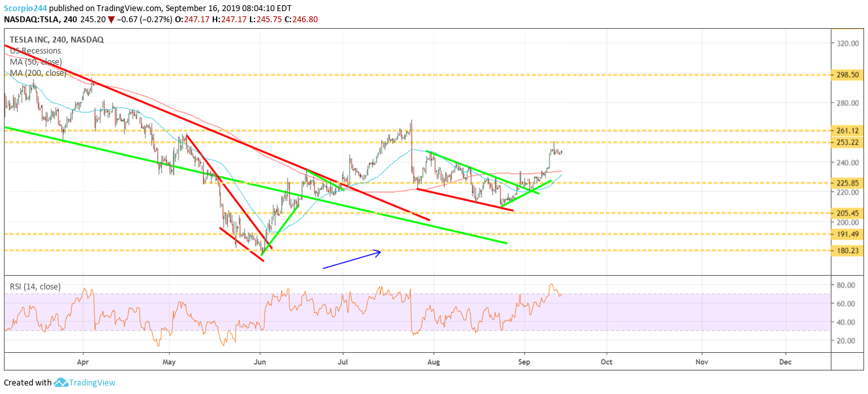Screen dimensions: 868x394
Task: Click the Oct label on the time axis
Action: click(x=606, y=361)
